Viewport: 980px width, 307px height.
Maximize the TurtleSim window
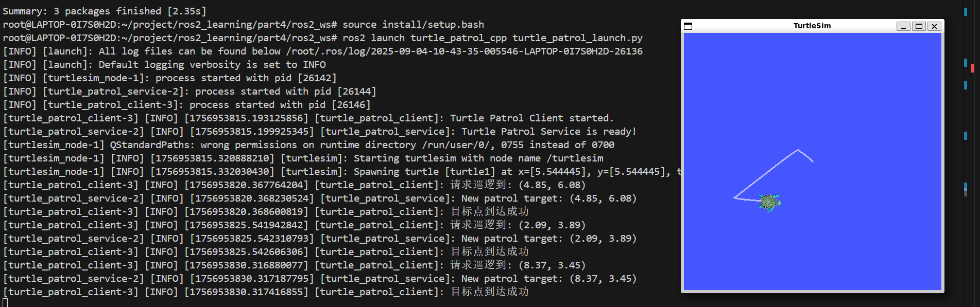click(919, 26)
